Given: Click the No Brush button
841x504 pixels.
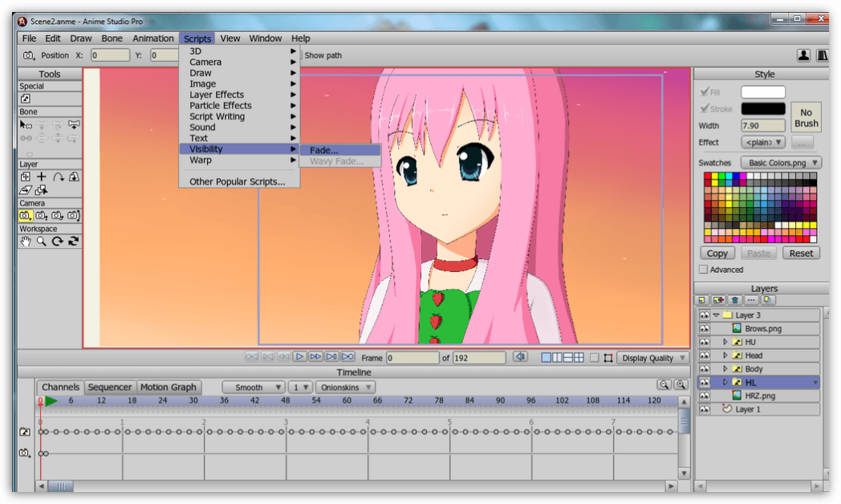Looking at the screenshot, I should 806,117.
